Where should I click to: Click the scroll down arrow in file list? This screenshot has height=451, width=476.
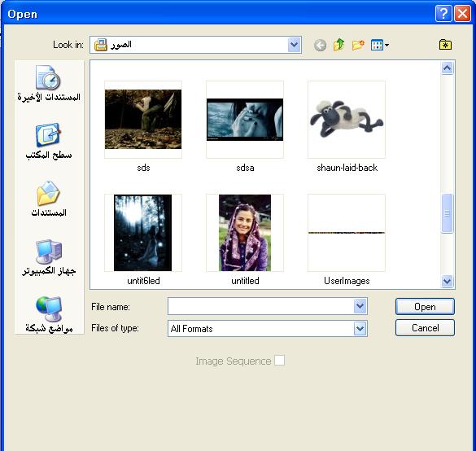pos(447,281)
